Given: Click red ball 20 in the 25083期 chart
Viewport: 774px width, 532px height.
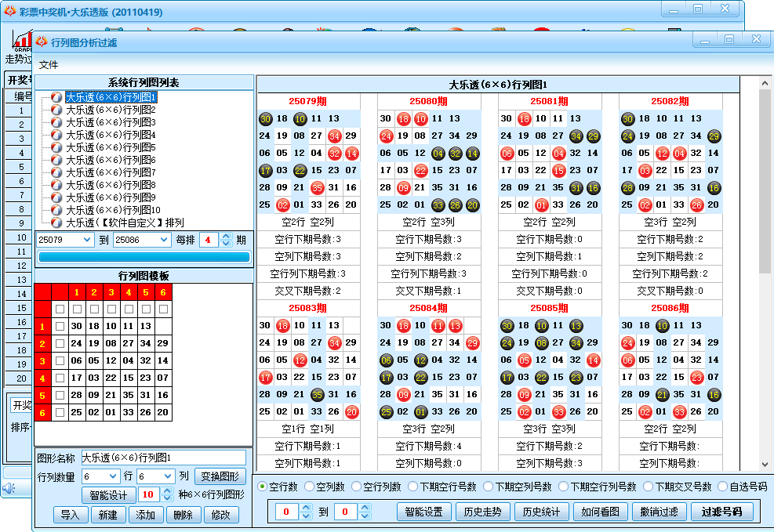Looking at the screenshot, I should (x=351, y=412).
